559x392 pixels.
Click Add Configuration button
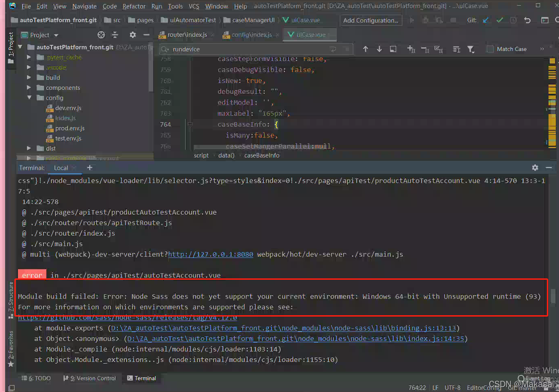[x=371, y=20]
